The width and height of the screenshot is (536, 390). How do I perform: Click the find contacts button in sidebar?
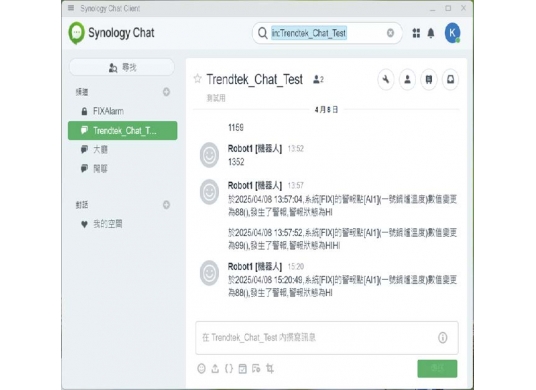point(122,67)
